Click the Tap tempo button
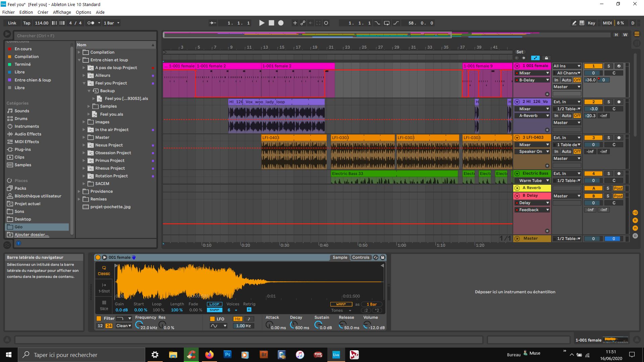This screenshot has height=362, width=644. point(26,23)
